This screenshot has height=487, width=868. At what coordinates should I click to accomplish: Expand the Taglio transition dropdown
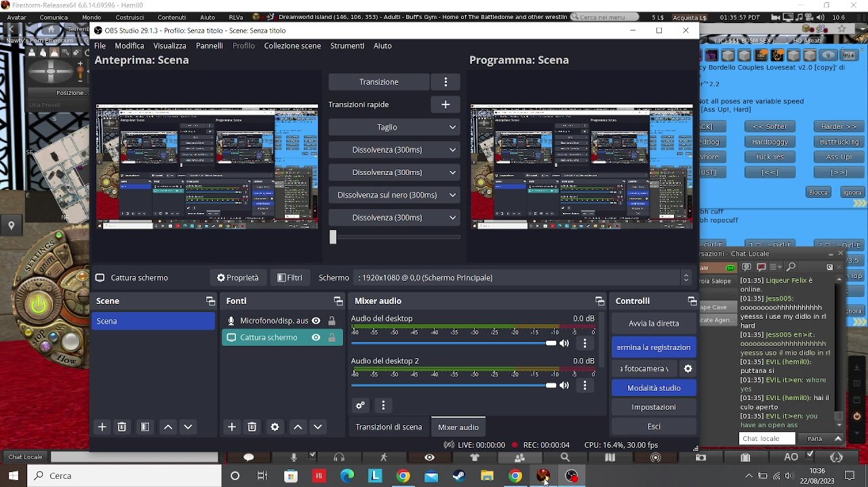pyautogui.click(x=452, y=127)
